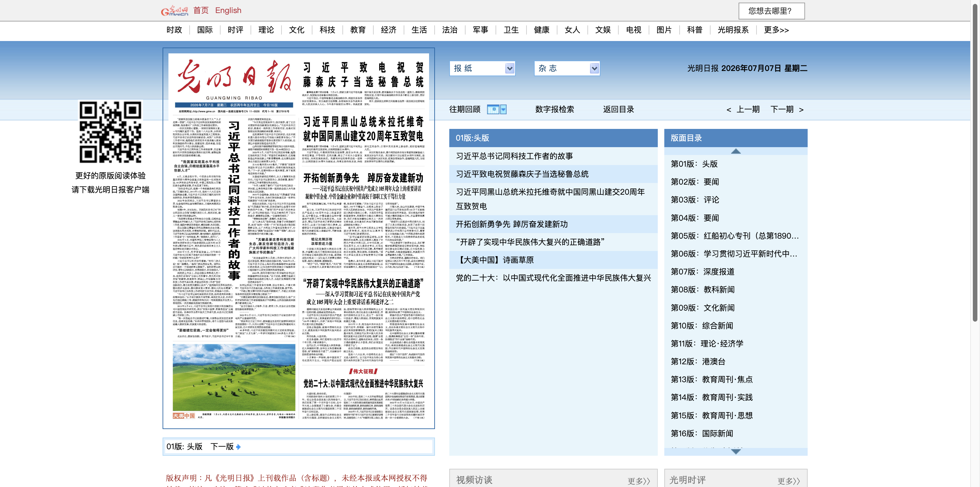Image resolution: width=980 pixels, height=487 pixels.
Task: Click the QR code image
Action: [x=110, y=132]
